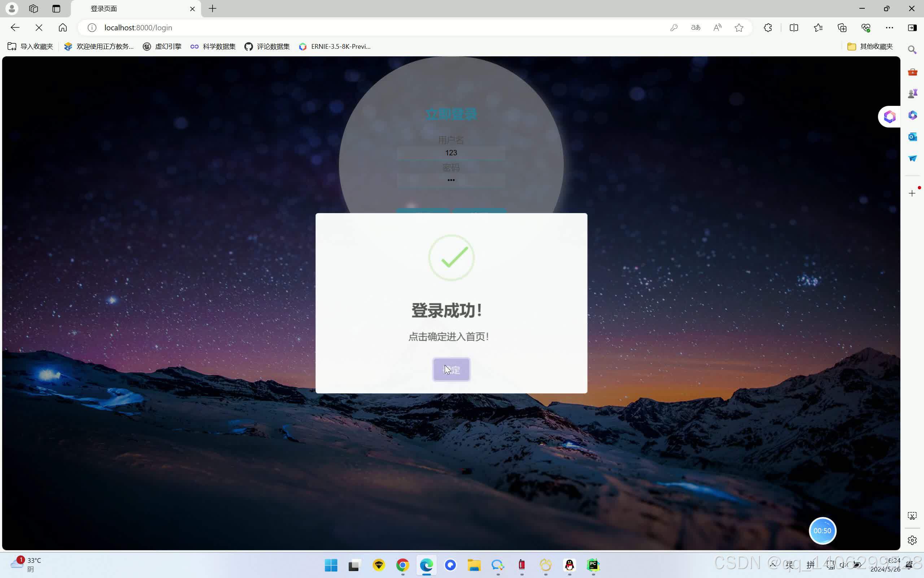This screenshot has height=578, width=924.
Task: Open 评论数据集 GitHub bookmark
Action: pos(267,46)
